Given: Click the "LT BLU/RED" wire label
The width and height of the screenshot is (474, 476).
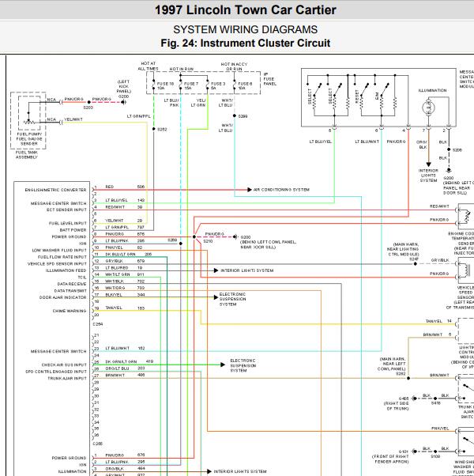Looking at the screenshot, I should click(x=116, y=268).
